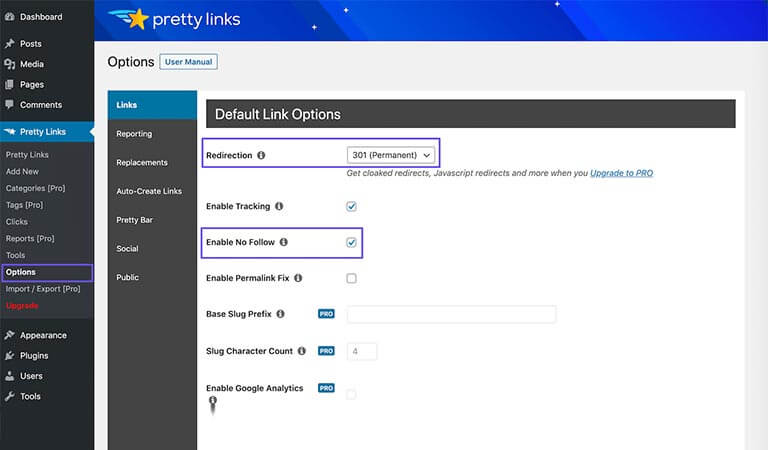The width and height of the screenshot is (768, 450).
Task: Open the Media menu label
Action: click(32, 64)
